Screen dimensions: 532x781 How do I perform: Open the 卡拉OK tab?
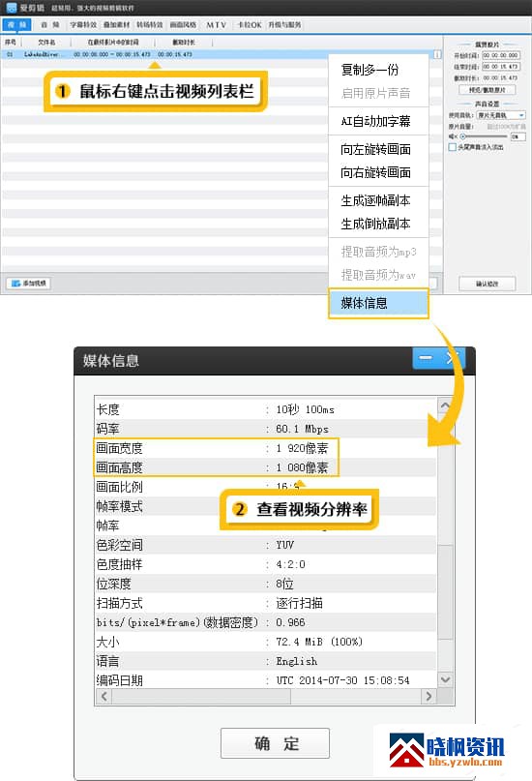pos(250,25)
